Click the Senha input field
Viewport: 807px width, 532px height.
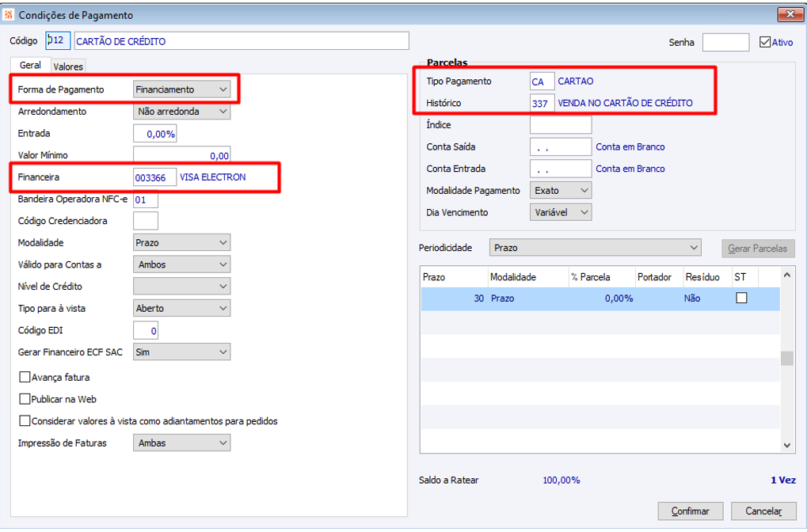pyautogui.click(x=725, y=42)
